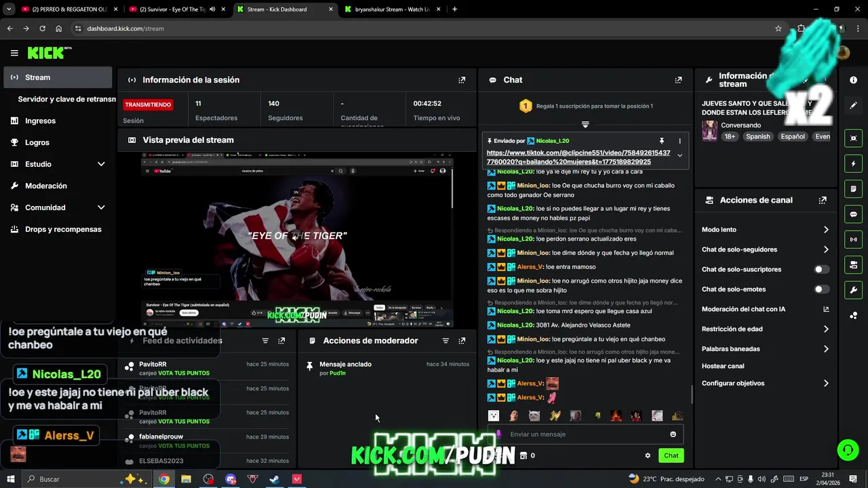Click the info icon in right toolbar
Viewport: 868px width, 488px height.
(x=853, y=80)
